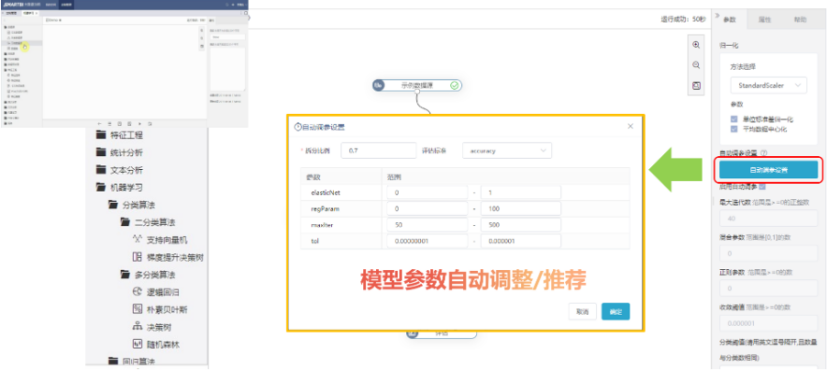Click the blue 自动调参设置 button
Image resolution: width=830 pixels, height=371 pixels.
768,170
